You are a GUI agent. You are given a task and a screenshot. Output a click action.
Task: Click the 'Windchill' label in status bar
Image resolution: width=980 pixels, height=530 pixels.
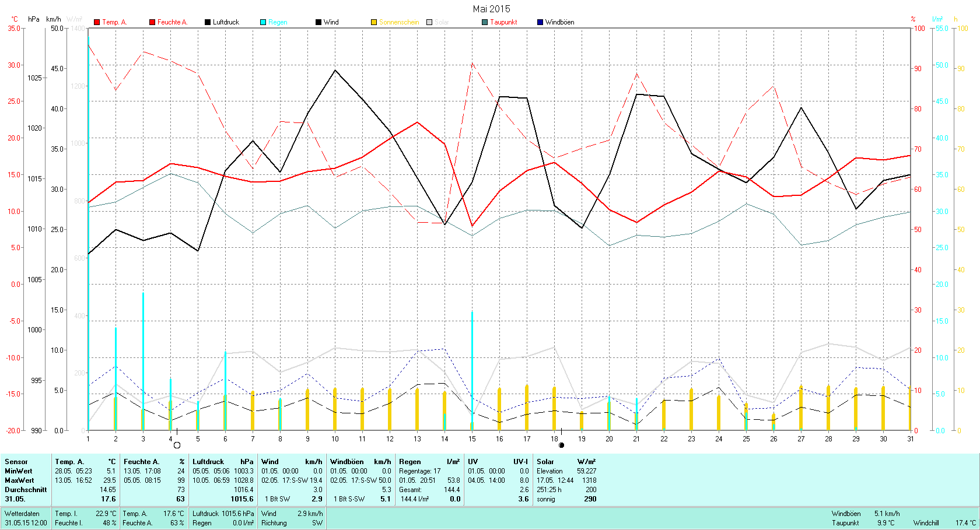(x=926, y=523)
